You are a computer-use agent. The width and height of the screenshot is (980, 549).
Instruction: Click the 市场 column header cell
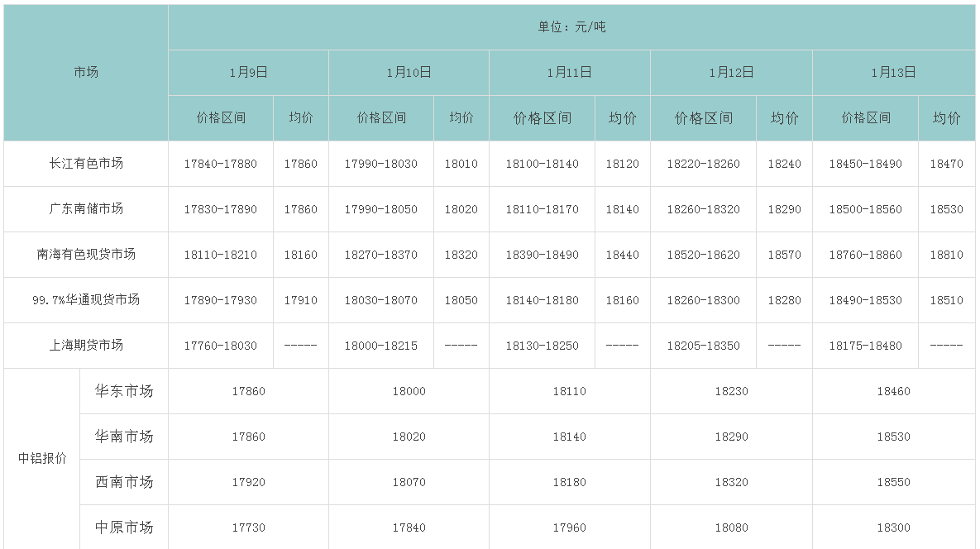click(86, 73)
